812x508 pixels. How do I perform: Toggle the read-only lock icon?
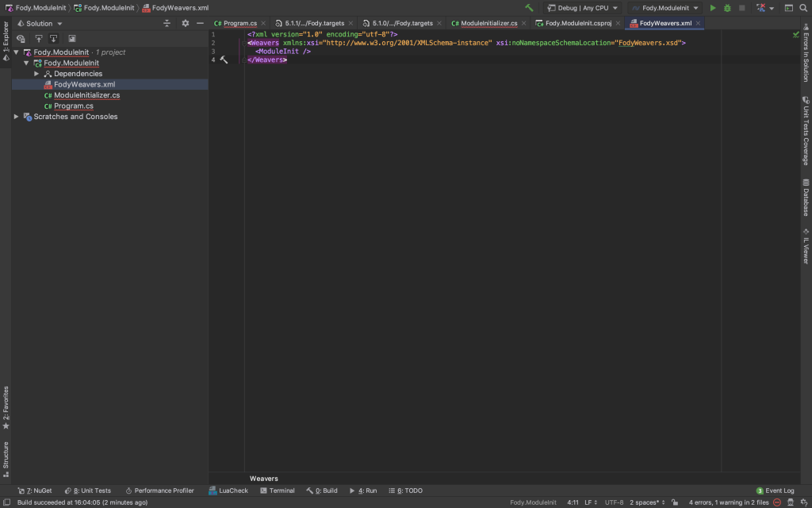pos(675,502)
